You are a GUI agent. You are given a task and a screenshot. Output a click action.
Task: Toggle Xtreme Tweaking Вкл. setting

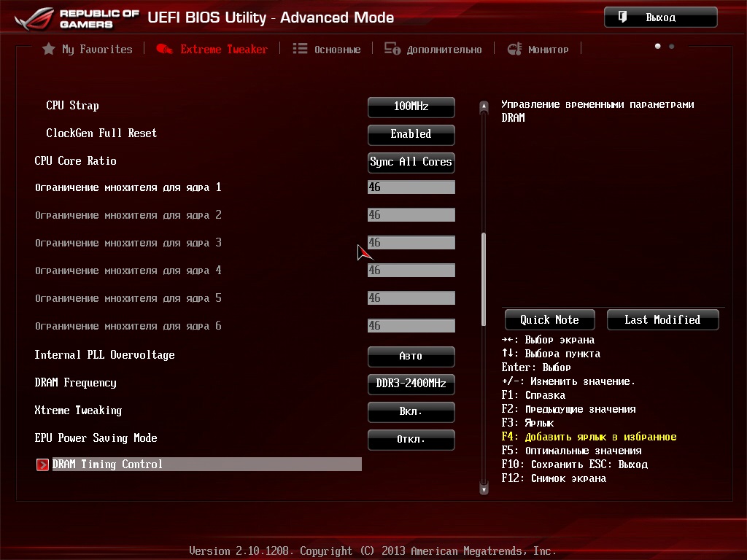click(x=411, y=411)
